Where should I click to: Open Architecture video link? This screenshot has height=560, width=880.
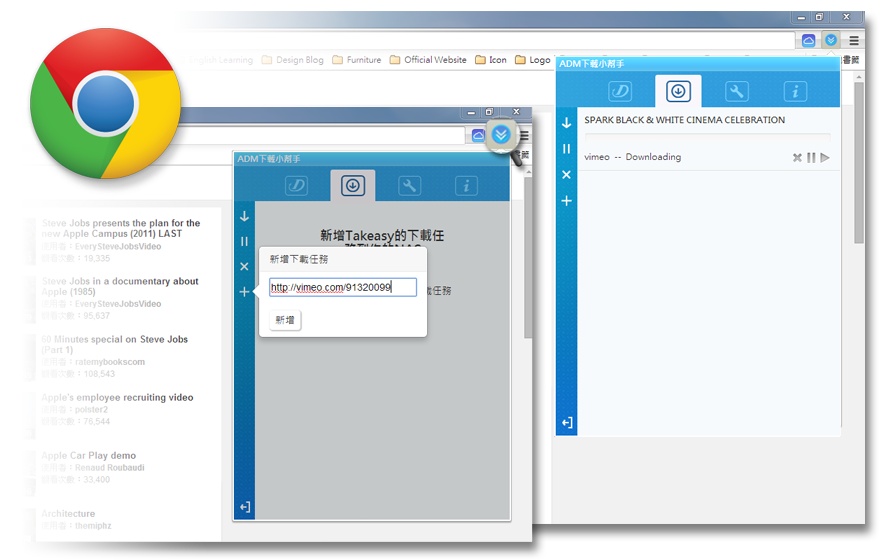point(68,513)
